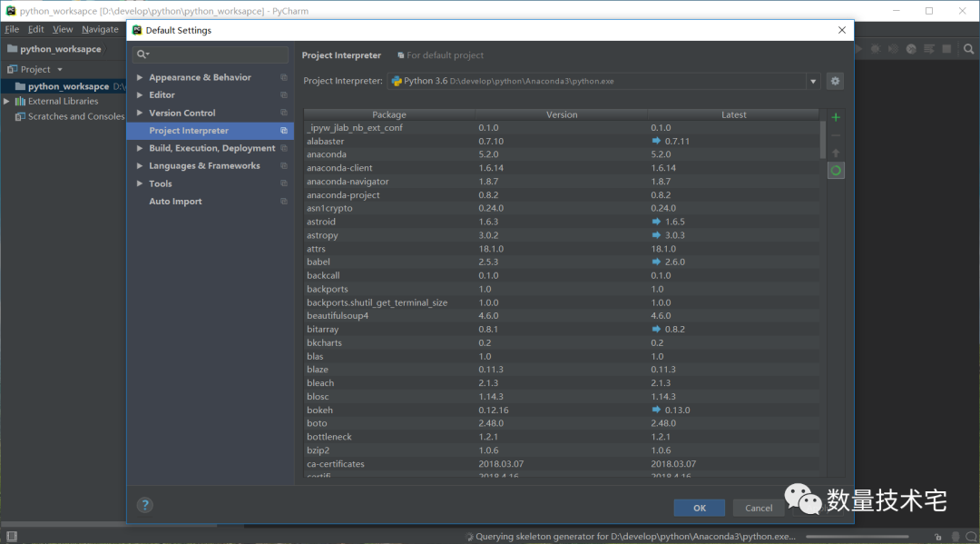Open the Project view dropdown in tool window
Screen dimensions: 980x544
(x=60, y=70)
